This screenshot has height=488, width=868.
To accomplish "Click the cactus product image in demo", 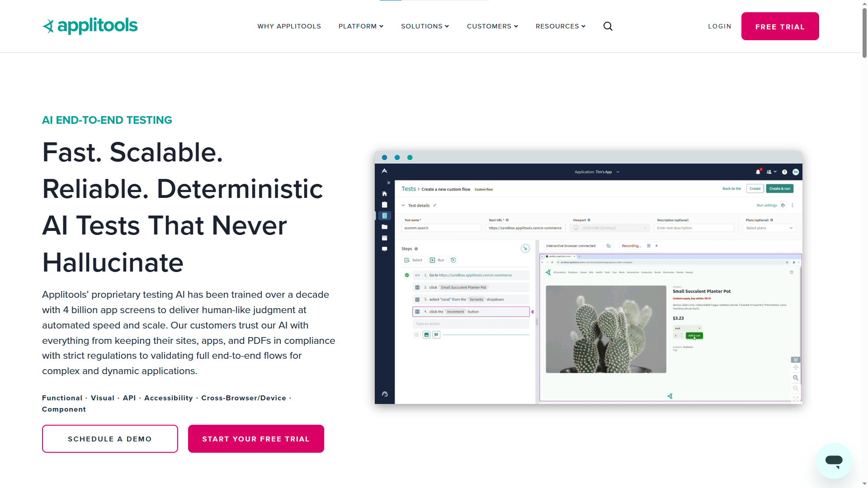I will (606, 329).
